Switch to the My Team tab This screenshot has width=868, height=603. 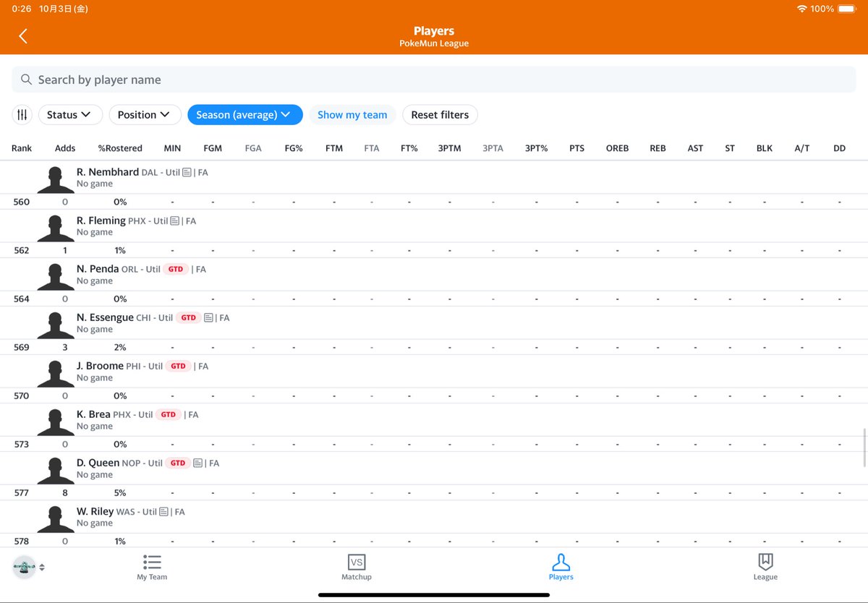(152, 568)
